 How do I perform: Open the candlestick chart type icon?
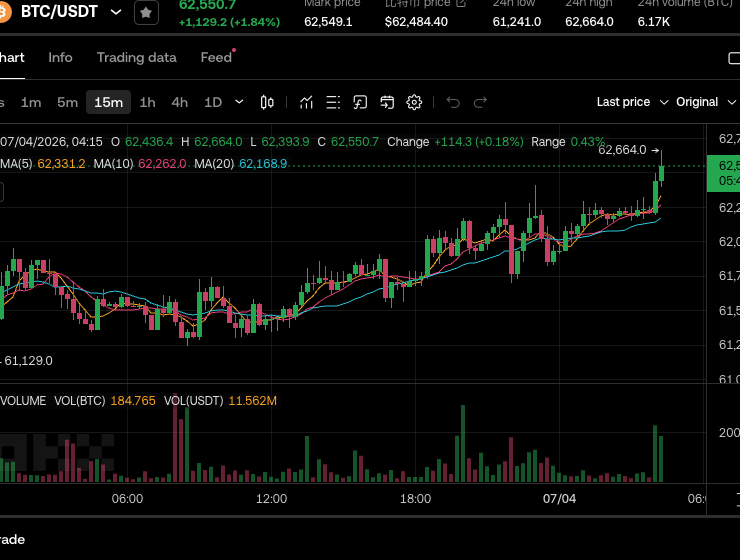pos(267,102)
